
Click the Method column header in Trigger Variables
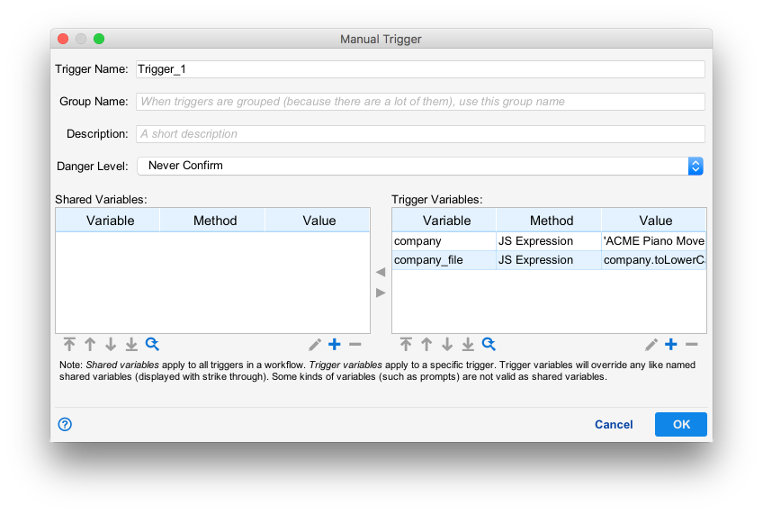[x=551, y=220]
